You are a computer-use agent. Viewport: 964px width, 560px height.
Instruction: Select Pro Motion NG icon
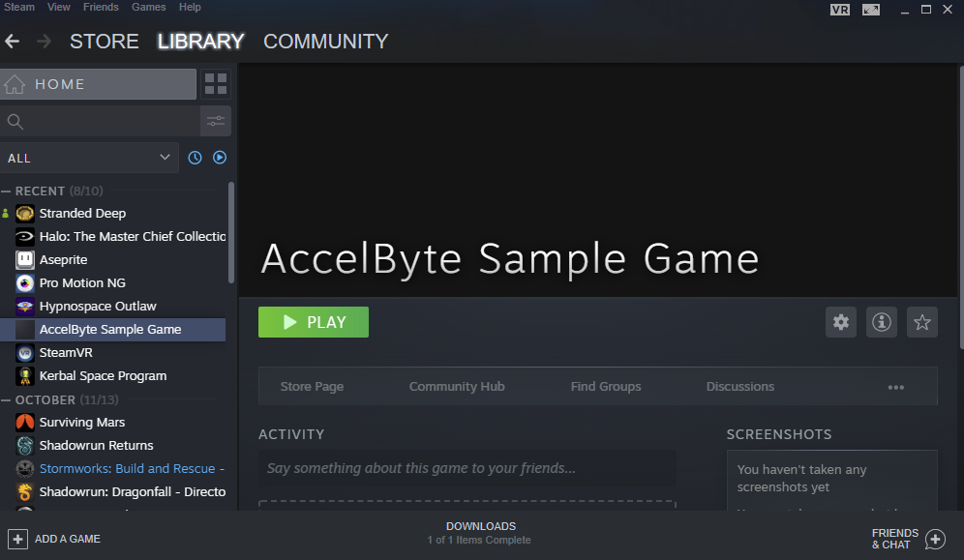(24, 283)
